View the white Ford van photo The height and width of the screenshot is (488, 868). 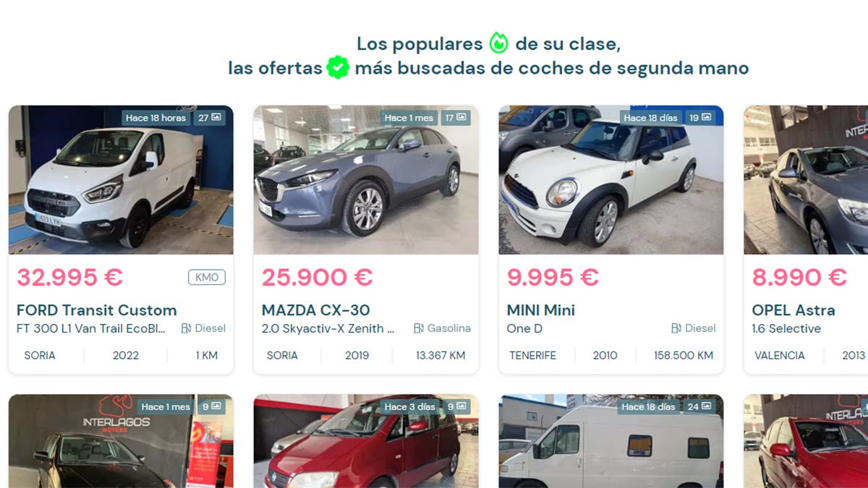click(x=121, y=180)
